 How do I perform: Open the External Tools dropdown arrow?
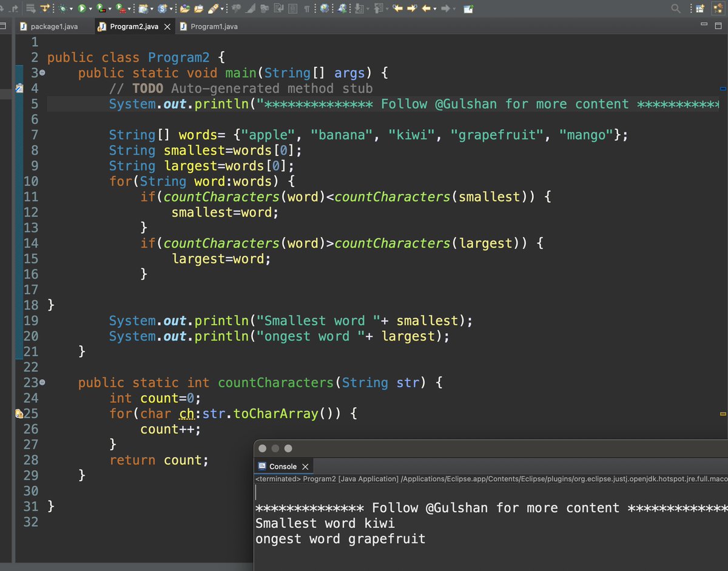129,8
